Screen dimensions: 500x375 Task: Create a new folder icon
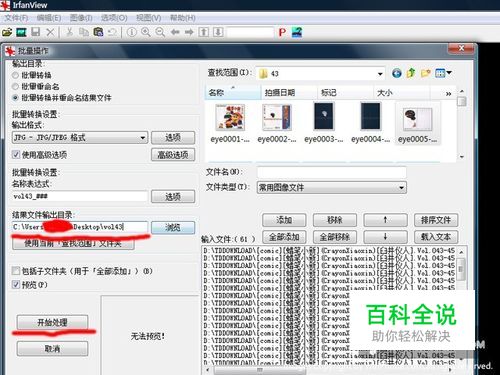coord(426,73)
